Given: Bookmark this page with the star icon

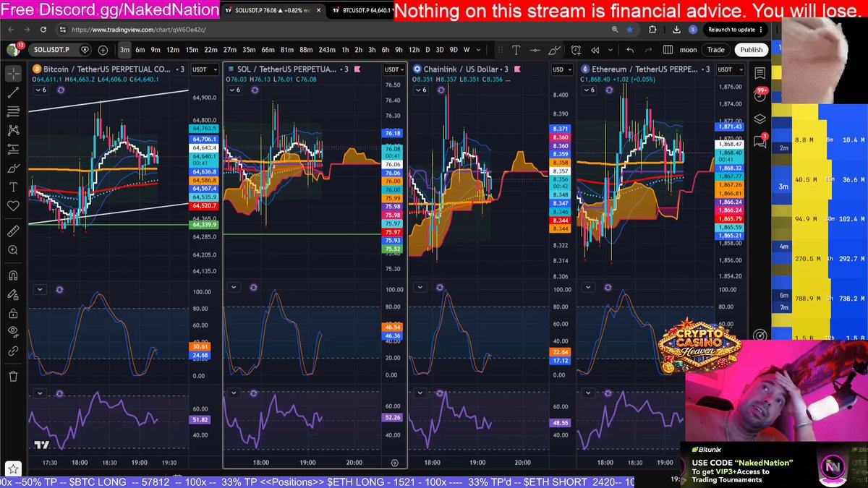Looking at the screenshot, I should (630, 30).
